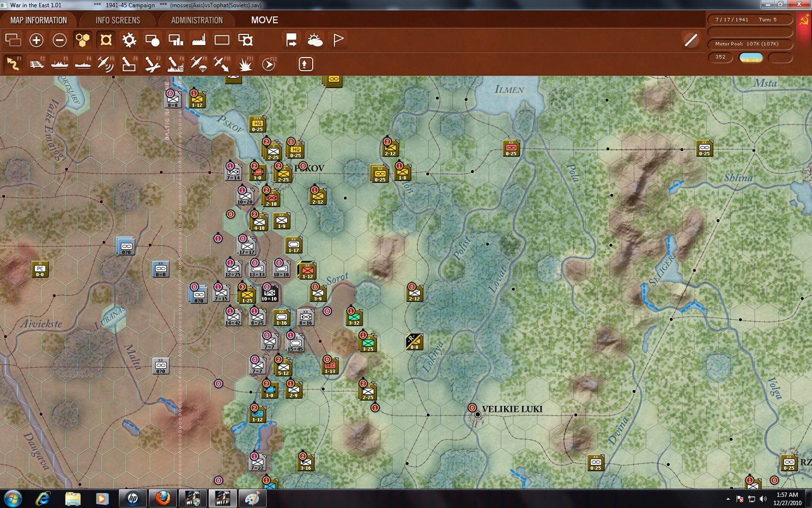Click the F12 circled arrow icon

click(x=269, y=64)
